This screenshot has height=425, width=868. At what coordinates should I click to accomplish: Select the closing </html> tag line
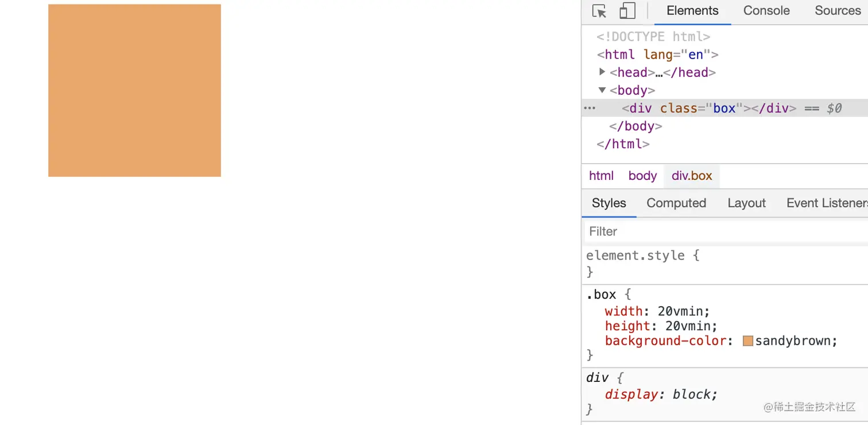click(x=623, y=144)
